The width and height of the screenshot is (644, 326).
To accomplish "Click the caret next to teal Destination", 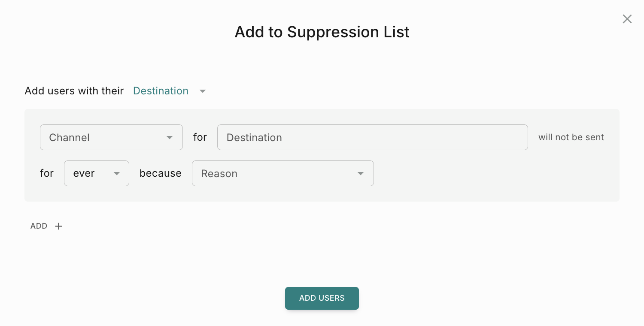I will [203, 91].
